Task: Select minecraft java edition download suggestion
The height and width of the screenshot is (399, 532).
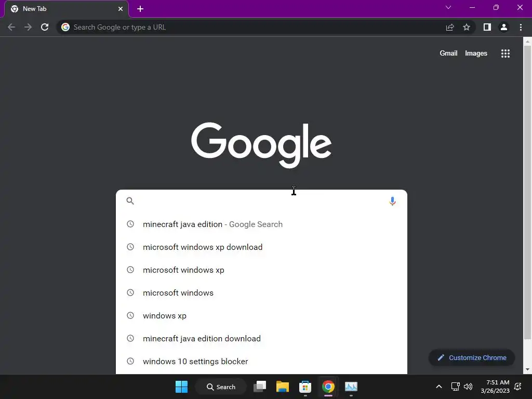Action: (261, 339)
